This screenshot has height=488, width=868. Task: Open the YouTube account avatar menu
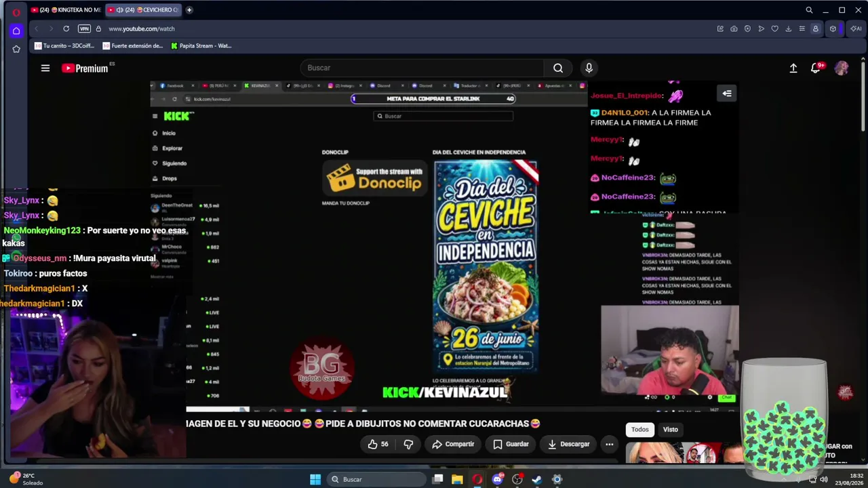842,68
